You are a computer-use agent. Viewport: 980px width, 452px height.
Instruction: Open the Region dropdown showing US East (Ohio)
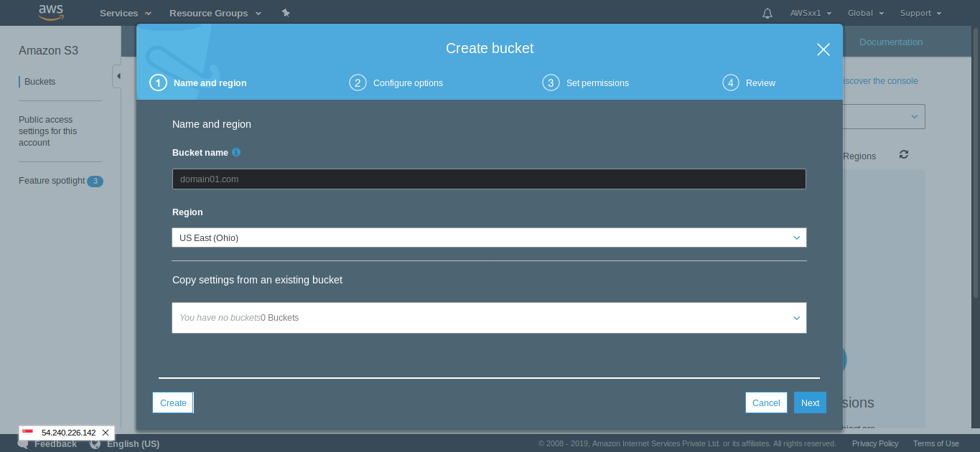(488, 237)
